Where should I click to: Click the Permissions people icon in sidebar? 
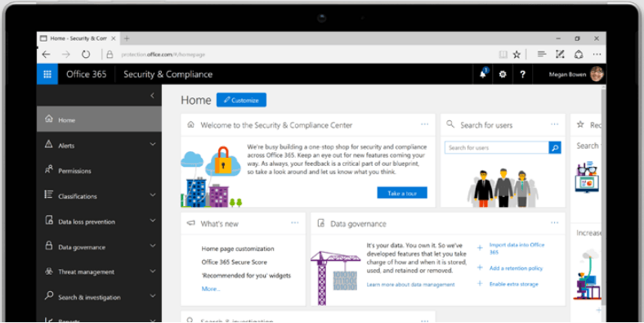click(x=49, y=169)
